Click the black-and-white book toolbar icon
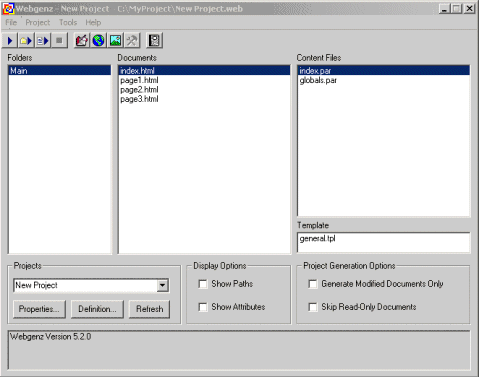 [x=154, y=41]
